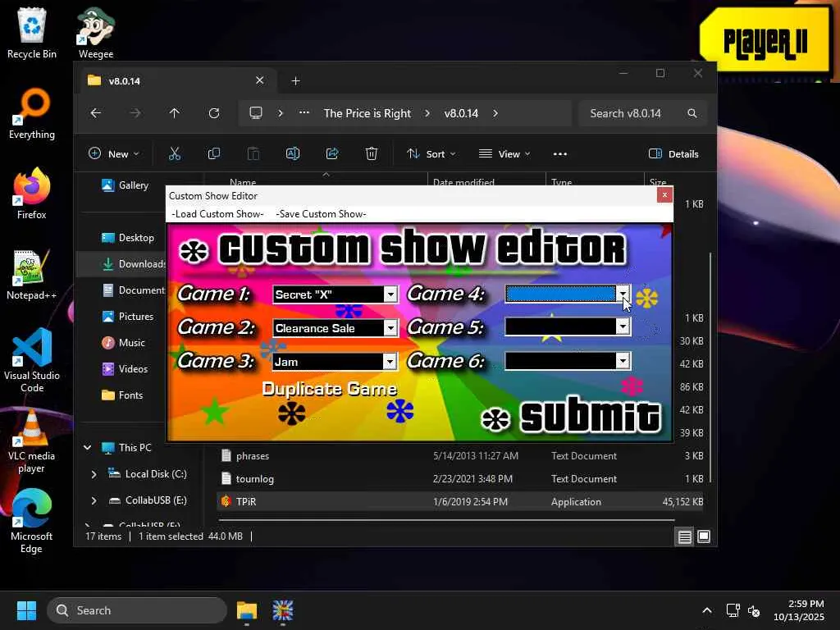Viewport: 840px width, 630px height.
Task: Refresh the v8.0.14 folder view
Action: tap(214, 113)
